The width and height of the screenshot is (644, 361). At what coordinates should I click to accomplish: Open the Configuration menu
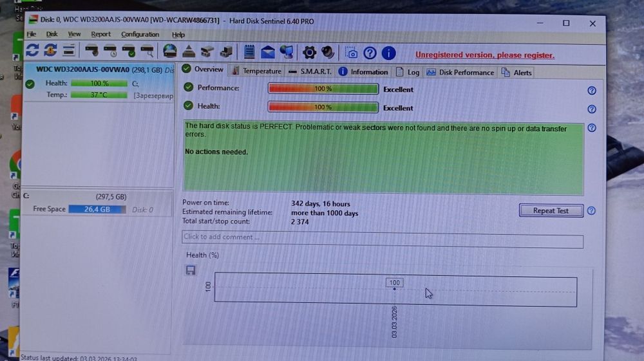pos(140,35)
